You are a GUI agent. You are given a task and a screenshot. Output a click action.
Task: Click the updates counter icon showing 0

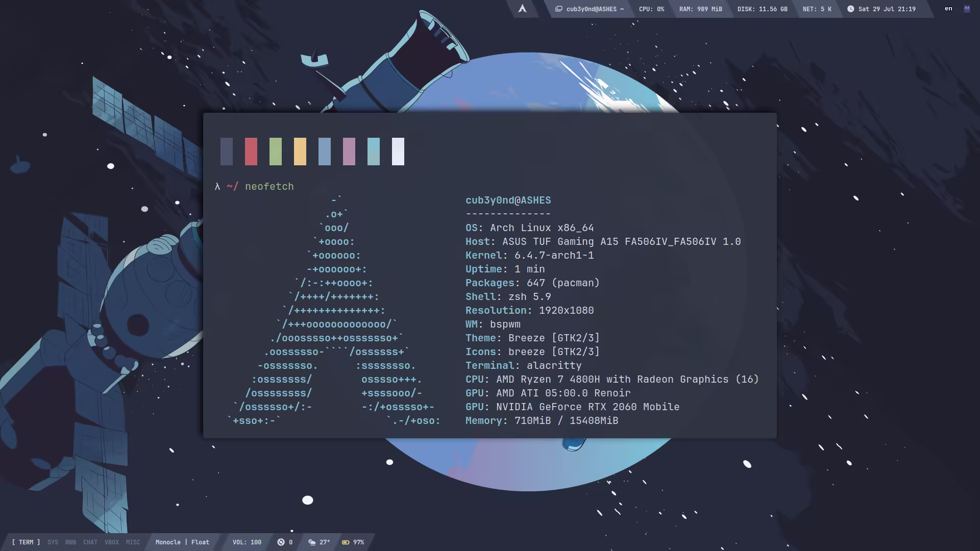pyautogui.click(x=281, y=542)
